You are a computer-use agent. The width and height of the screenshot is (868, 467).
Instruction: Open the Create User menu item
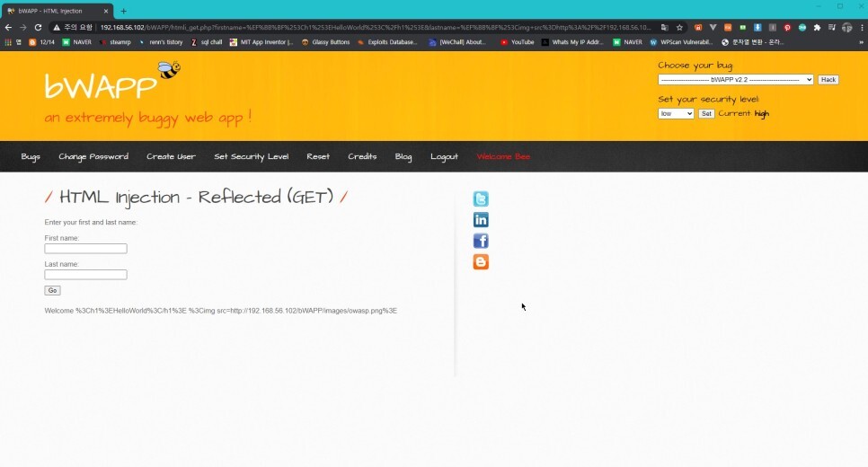171,156
